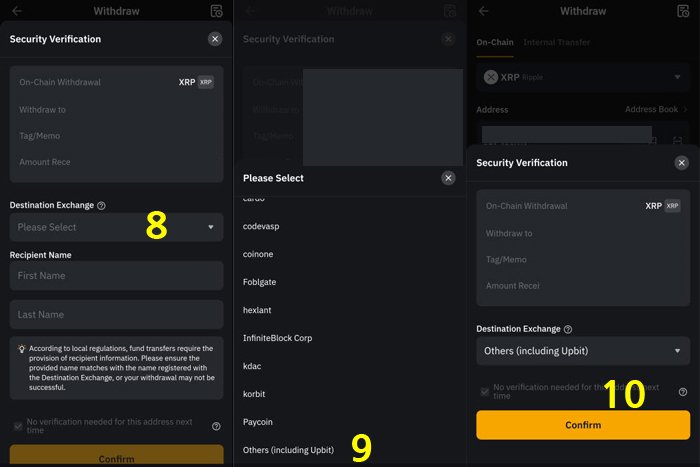
Task: Click the bright orange Confirm button
Action: tap(583, 425)
